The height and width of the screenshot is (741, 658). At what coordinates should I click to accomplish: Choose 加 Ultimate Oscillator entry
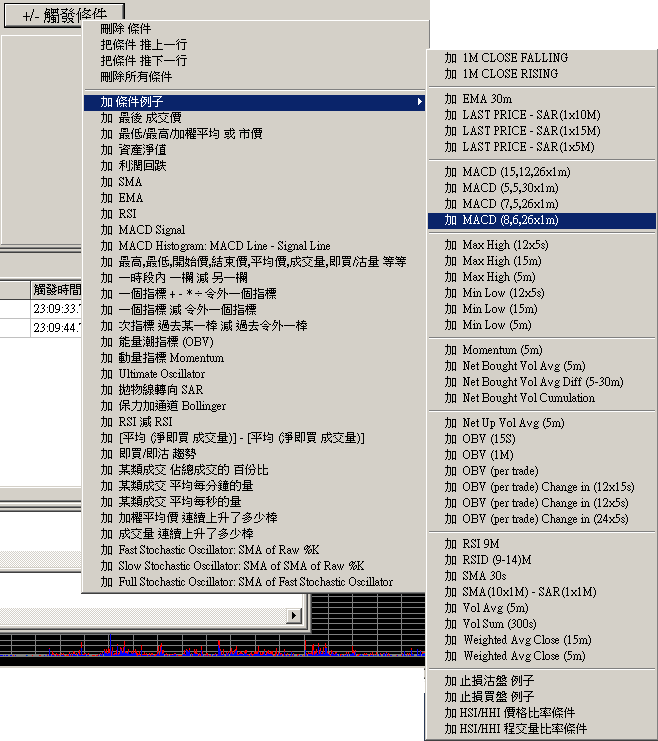155,374
